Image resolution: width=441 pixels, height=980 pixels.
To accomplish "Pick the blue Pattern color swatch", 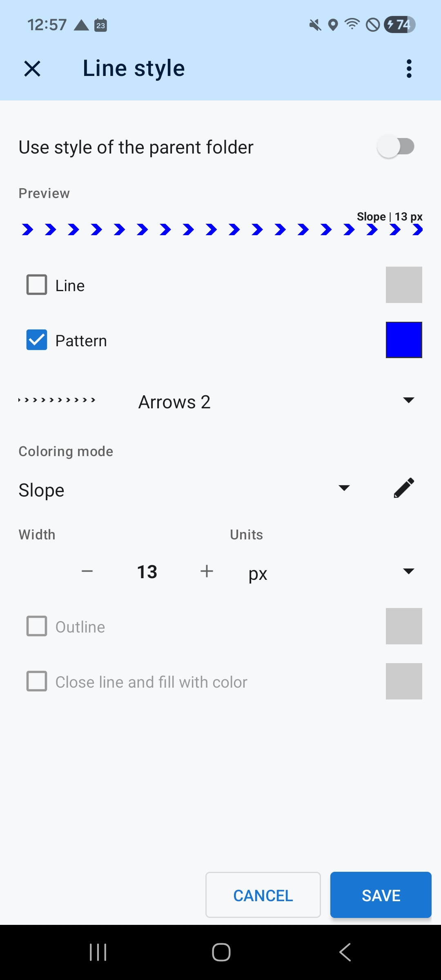I will click(404, 340).
